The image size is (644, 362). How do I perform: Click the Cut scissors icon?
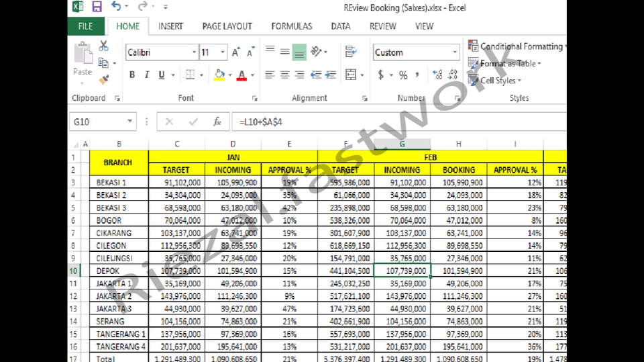pyautogui.click(x=103, y=46)
